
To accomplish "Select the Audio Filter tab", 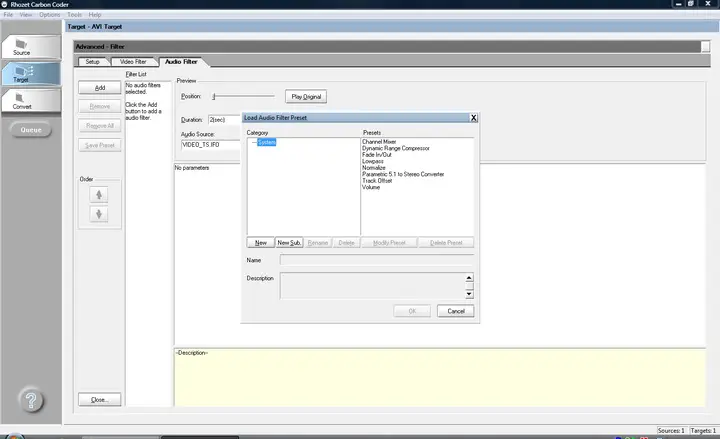I will point(181,62).
